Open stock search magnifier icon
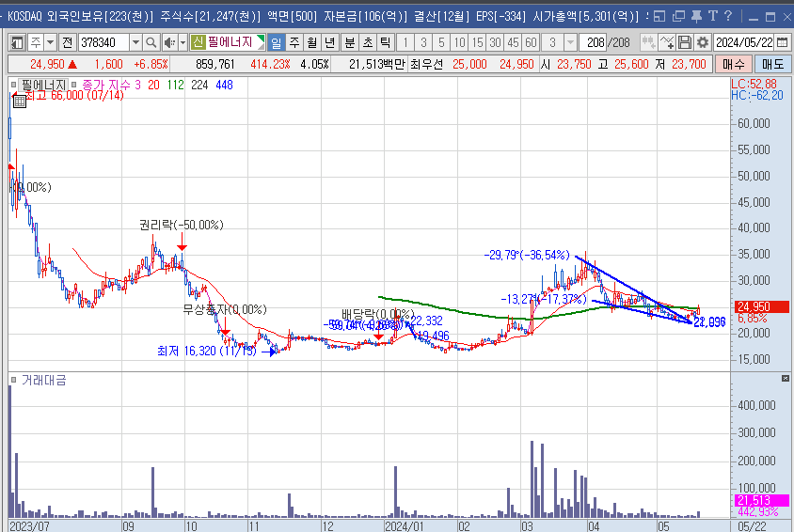This screenshot has width=794, height=532. point(151,42)
